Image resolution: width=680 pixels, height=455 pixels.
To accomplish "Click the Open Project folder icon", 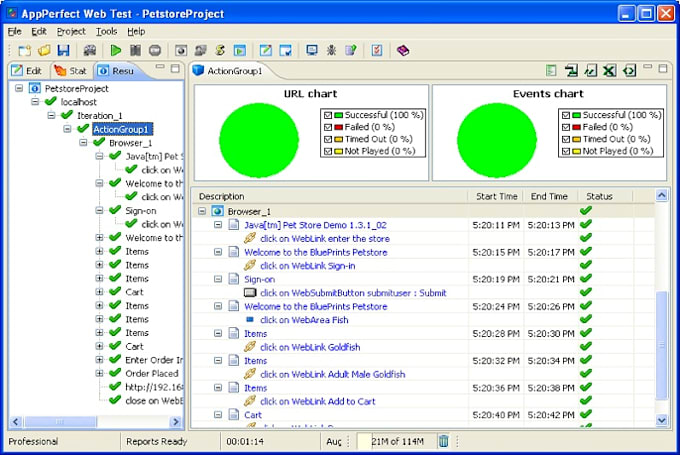I will [x=44, y=50].
